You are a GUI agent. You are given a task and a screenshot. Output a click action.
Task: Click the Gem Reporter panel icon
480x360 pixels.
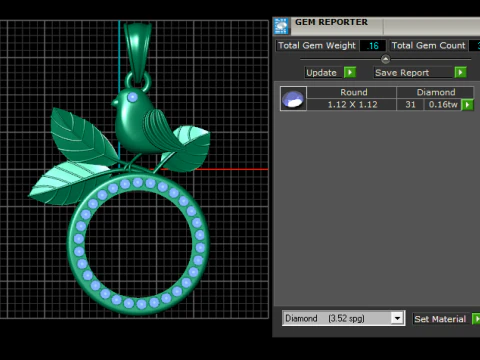(x=281, y=26)
